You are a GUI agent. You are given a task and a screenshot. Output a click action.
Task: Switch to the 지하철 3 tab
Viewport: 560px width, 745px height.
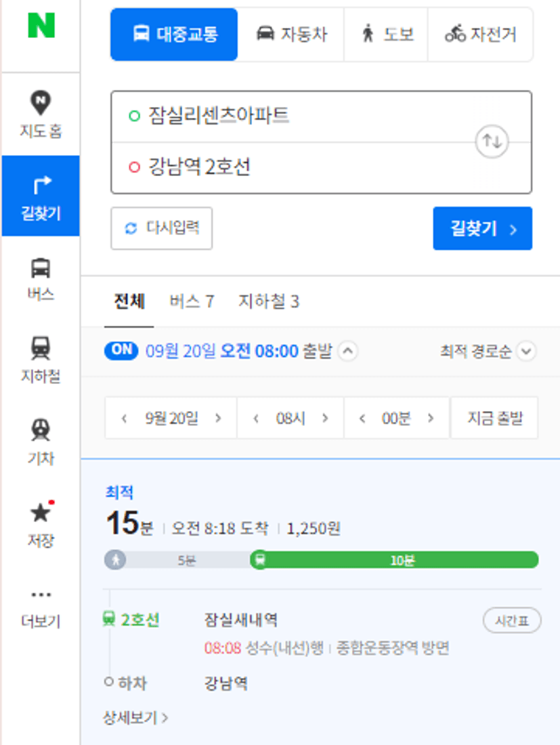pos(268,301)
